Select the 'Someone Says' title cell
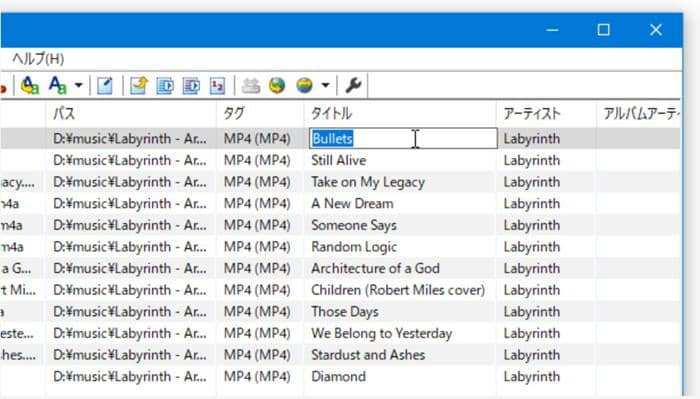This screenshot has width=700, height=399. point(354,225)
